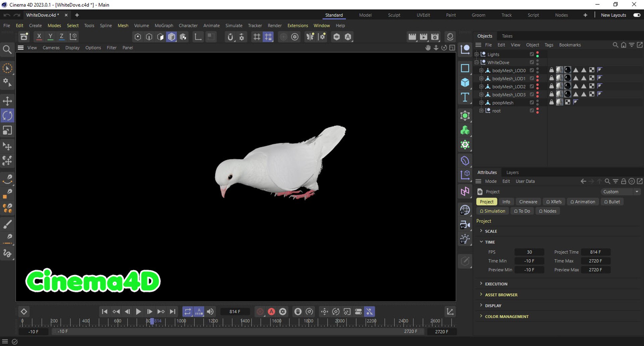Lock the Y axis
The width and height of the screenshot is (644, 346).
[x=50, y=37]
